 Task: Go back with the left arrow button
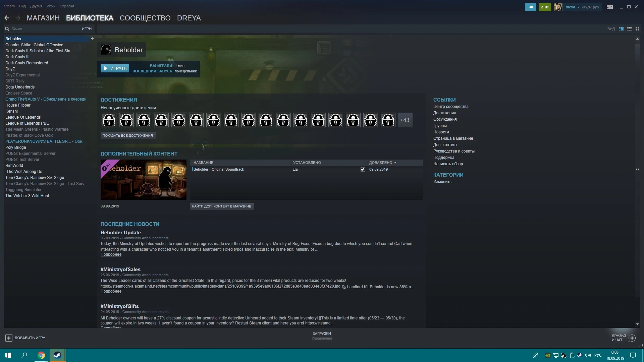click(x=7, y=18)
